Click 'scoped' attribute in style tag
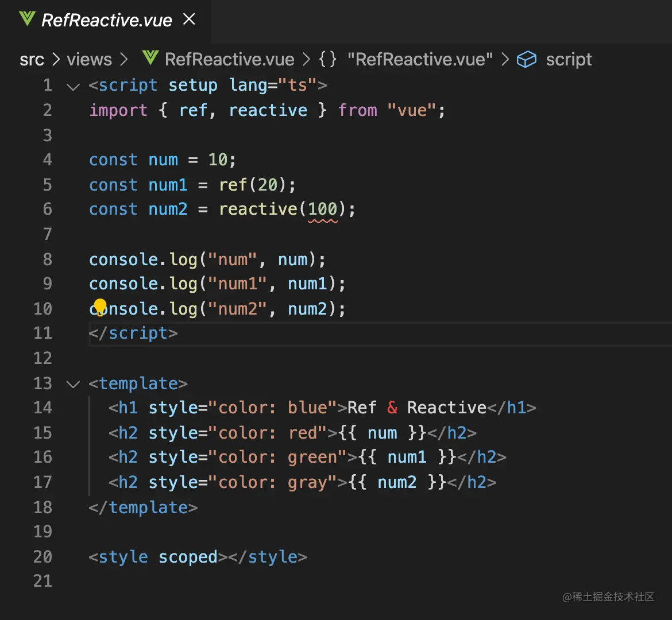 (x=188, y=557)
